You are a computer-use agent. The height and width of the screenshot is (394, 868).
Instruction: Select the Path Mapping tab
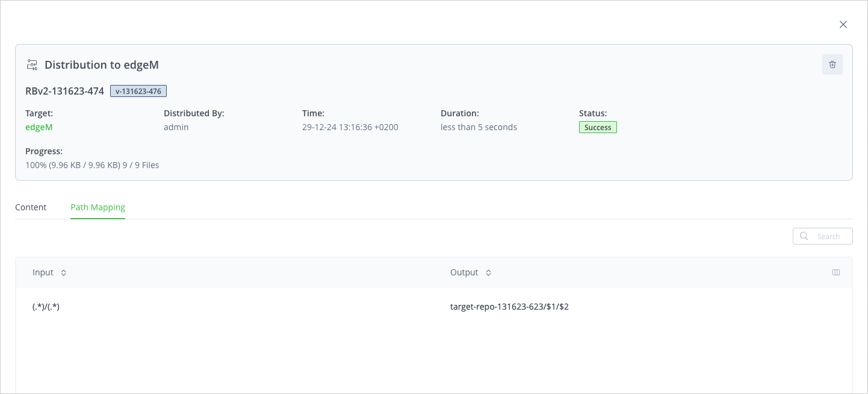tap(98, 207)
